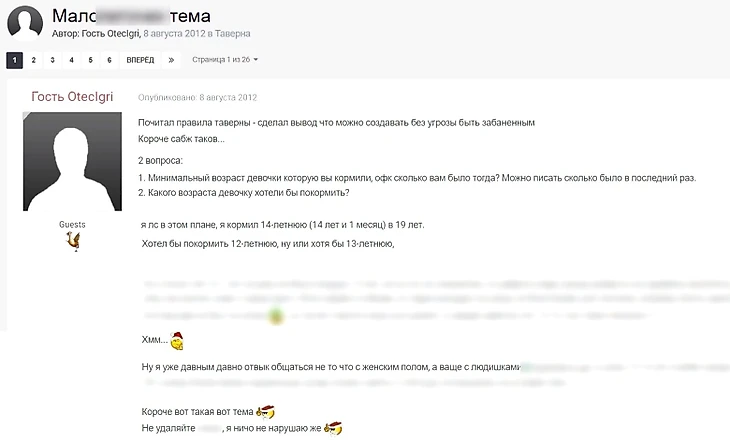Open page 4 in the pagination
730x440 pixels.
[71, 60]
